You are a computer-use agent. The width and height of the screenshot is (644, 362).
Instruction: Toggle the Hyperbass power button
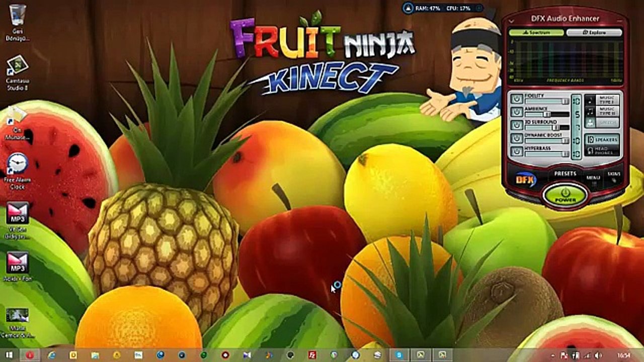pos(517,151)
